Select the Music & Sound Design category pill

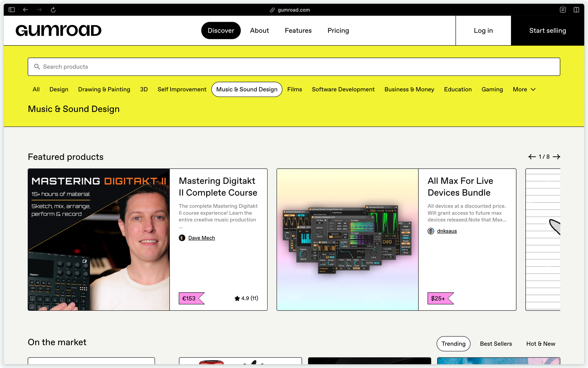click(247, 89)
